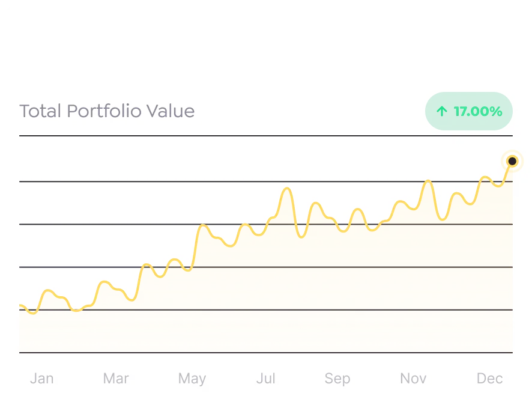Click the chart peak above Jan

coord(48,291)
